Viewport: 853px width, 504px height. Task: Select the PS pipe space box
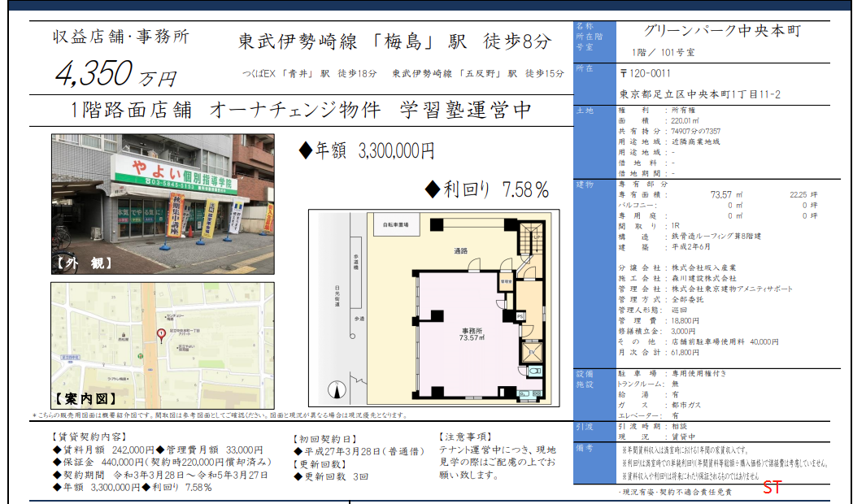(520, 315)
